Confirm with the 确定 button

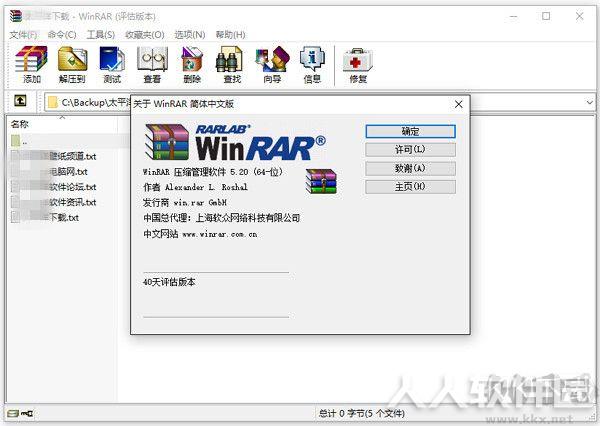pos(410,131)
